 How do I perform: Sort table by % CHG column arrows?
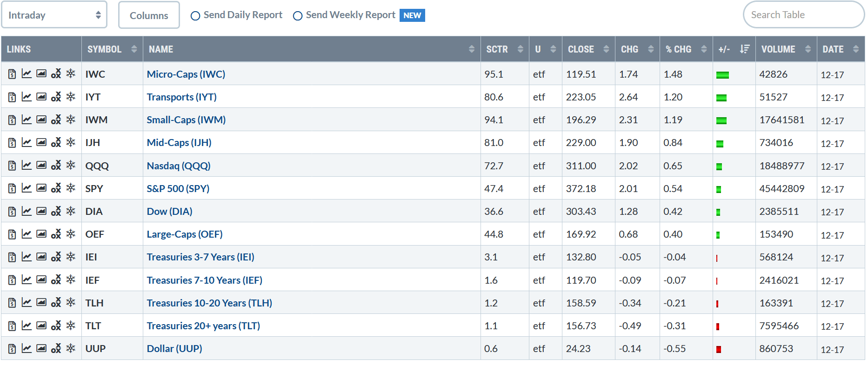click(704, 49)
